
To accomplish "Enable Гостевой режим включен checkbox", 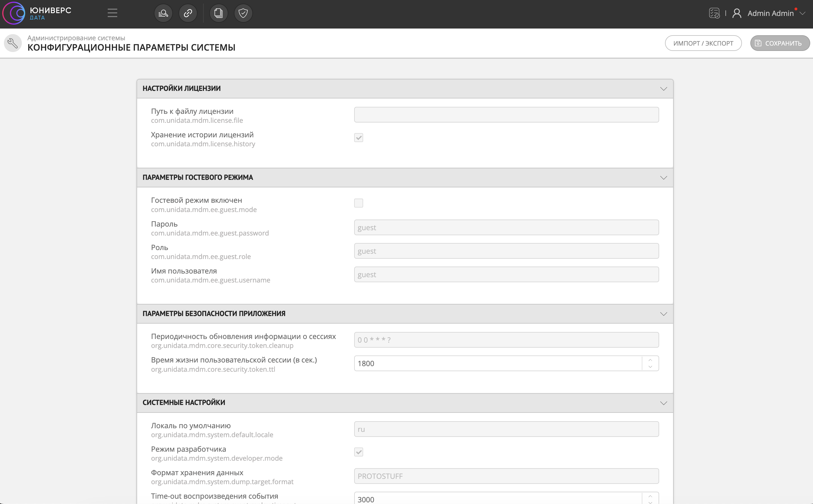I will click(358, 203).
